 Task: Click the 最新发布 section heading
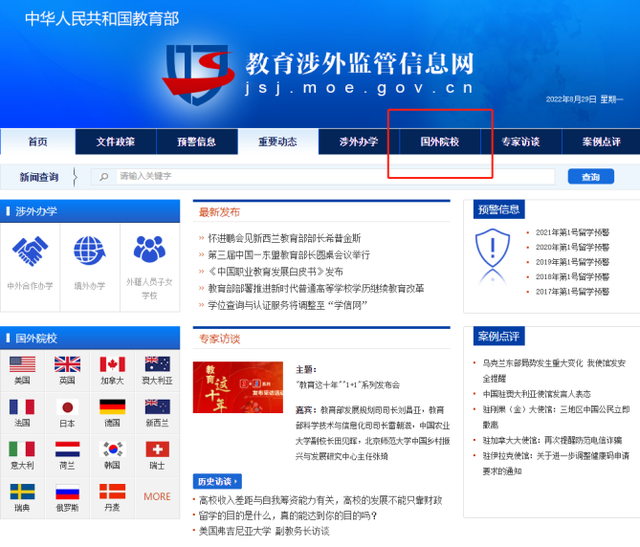pos(219,212)
